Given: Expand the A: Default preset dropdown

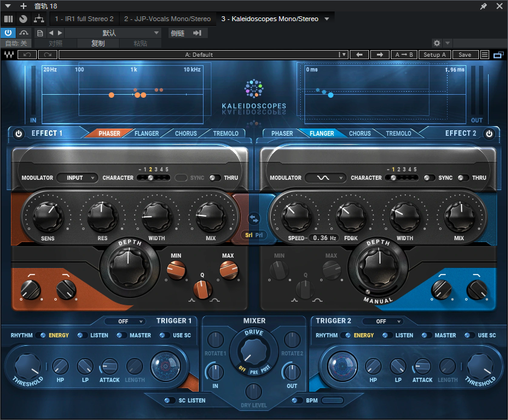Looking at the screenshot, I should (x=343, y=55).
